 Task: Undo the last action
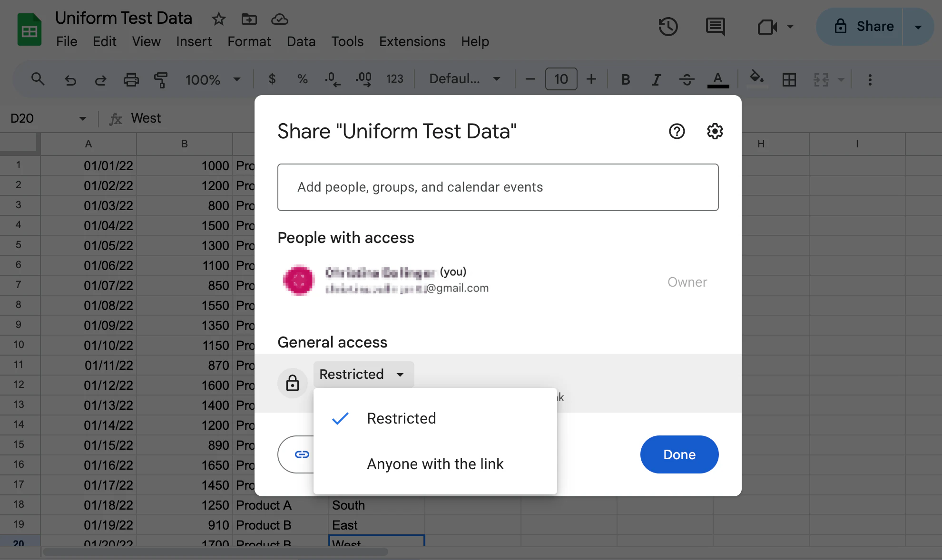coord(70,80)
